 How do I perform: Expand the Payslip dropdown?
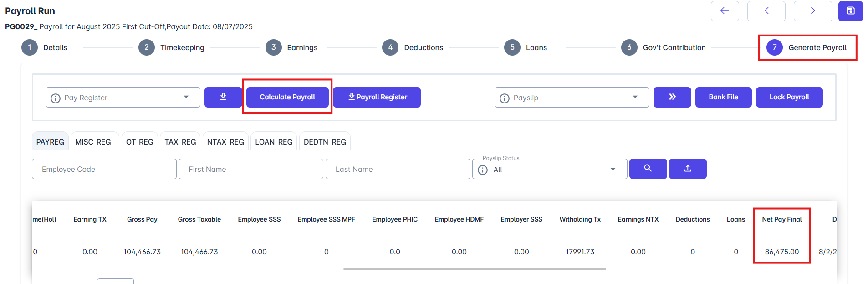click(572, 98)
